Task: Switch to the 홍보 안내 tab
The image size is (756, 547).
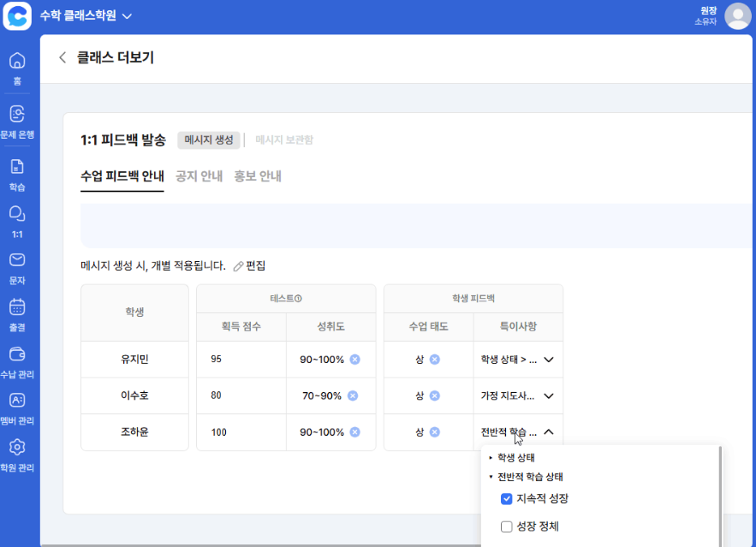Action: (x=258, y=176)
